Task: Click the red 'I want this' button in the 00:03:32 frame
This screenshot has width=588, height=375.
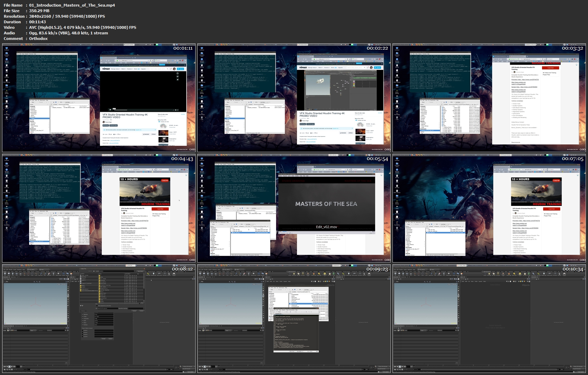Action: click(x=551, y=68)
